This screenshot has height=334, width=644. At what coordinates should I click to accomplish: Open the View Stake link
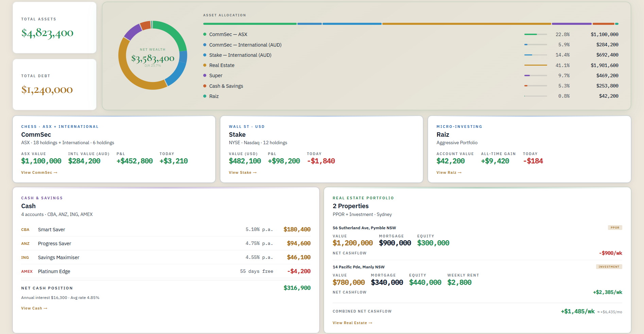pyautogui.click(x=243, y=172)
